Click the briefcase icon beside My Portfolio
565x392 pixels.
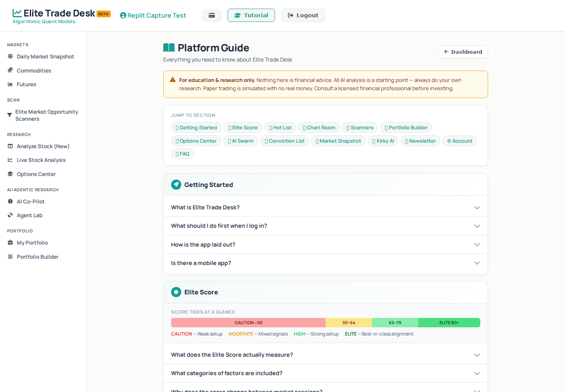point(10,243)
